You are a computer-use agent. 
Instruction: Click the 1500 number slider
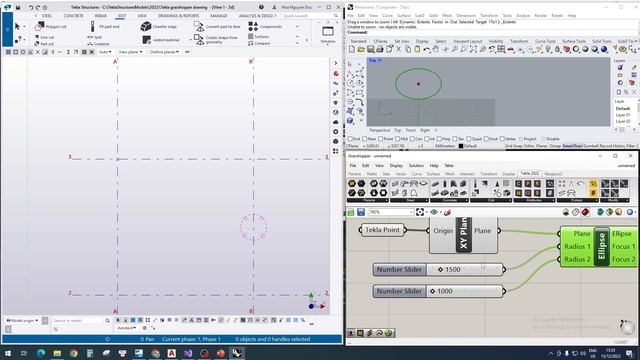point(438,269)
